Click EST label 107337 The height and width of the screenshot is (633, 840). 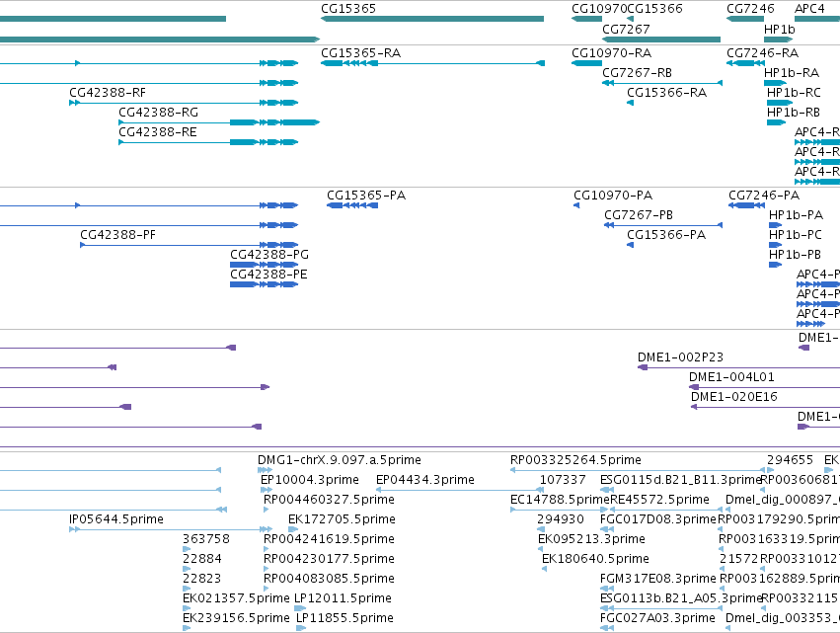click(563, 480)
